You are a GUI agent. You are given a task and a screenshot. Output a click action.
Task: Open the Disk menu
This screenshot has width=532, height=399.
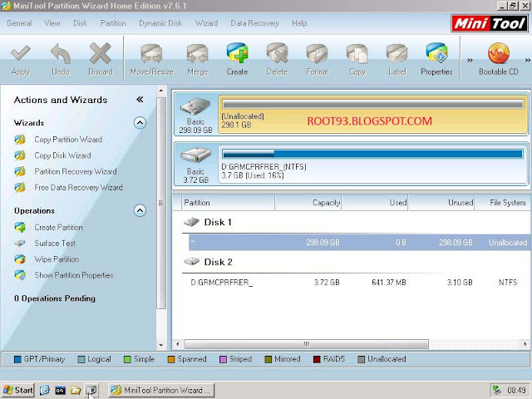[x=80, y=23]
